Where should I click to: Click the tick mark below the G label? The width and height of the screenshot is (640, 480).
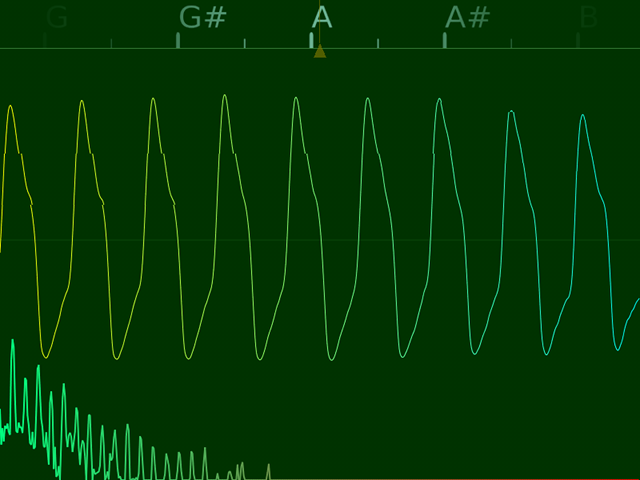(x=45, y=40)
